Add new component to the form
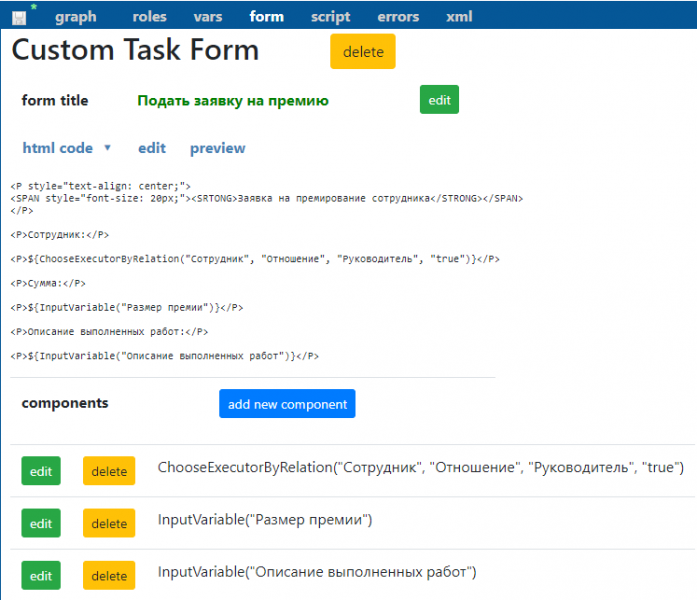The width and height of the screenshot is (697, 600). click(287, 404)
